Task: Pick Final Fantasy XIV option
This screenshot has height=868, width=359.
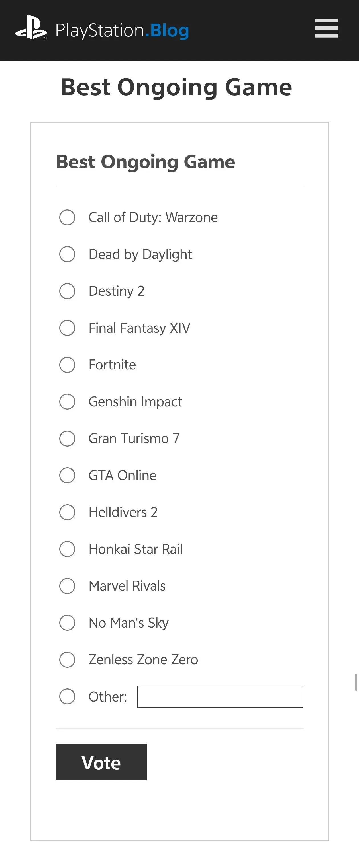Action: click(67, 328)
